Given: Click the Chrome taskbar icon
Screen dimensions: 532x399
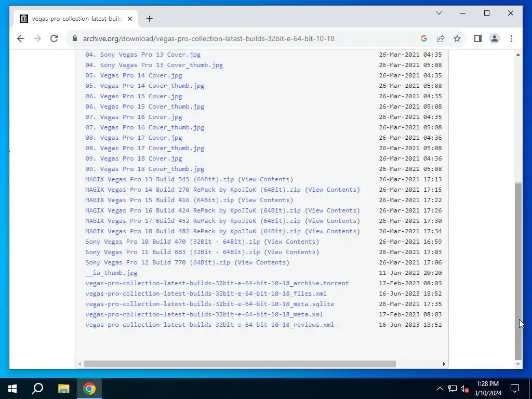Looking at the screenshot, I should [89, 389].
